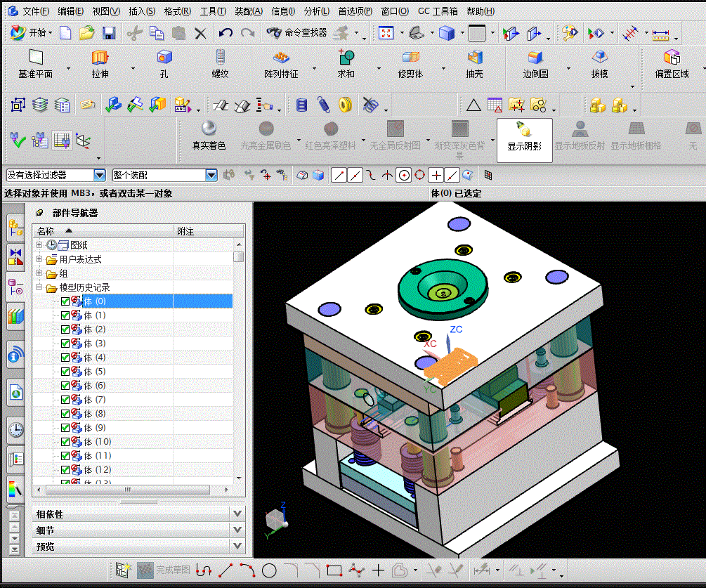The width and height of the screenshot is (706, 588).
Task: Toggle the 体 (5) visibility checkbox
Action: pos(65,372)
